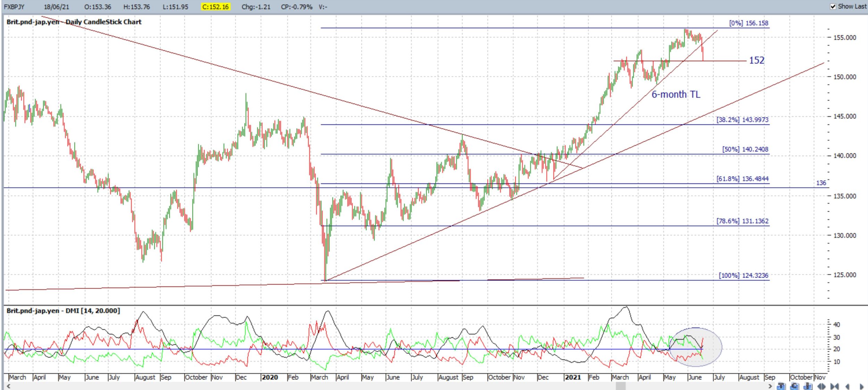
Task: Click the 125.000 price axis label
Action: [x=844, y=275]
